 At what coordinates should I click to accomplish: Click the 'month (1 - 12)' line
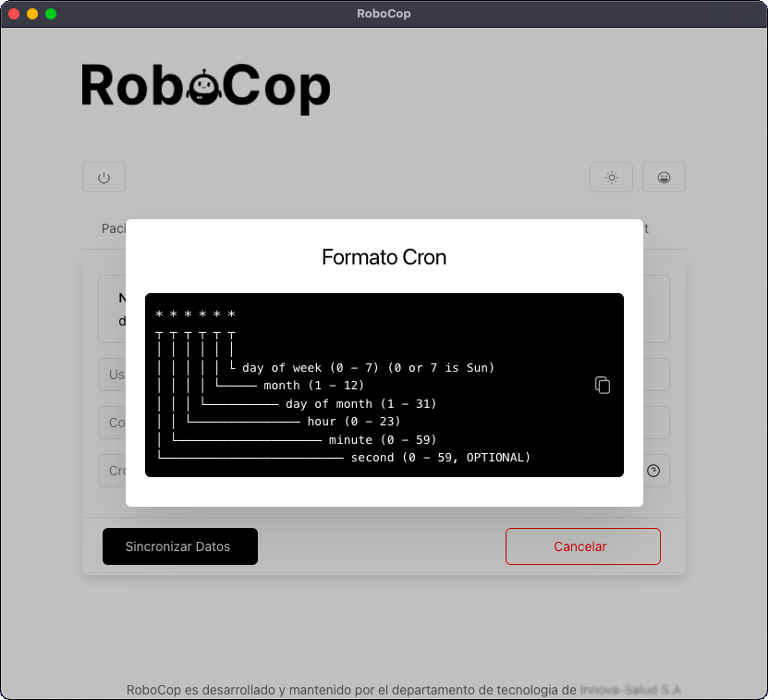coord(314,385)
